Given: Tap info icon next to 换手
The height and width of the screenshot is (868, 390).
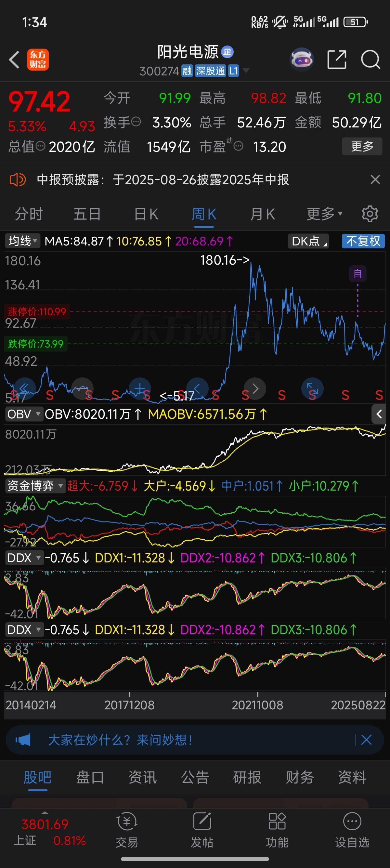Looking at the screenshot, I should click(x=136, y=122).
